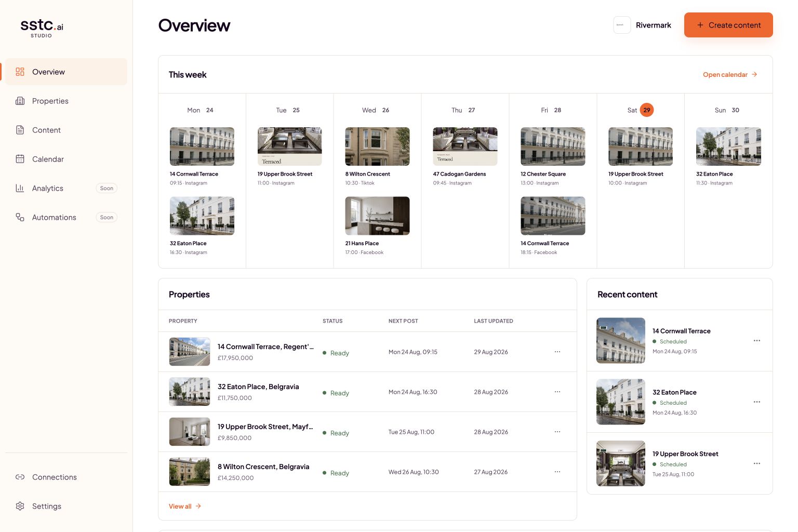Open options for 19 Upper Brook Street recent content
This screenshot has height=532, width=798.
(757, 463)
